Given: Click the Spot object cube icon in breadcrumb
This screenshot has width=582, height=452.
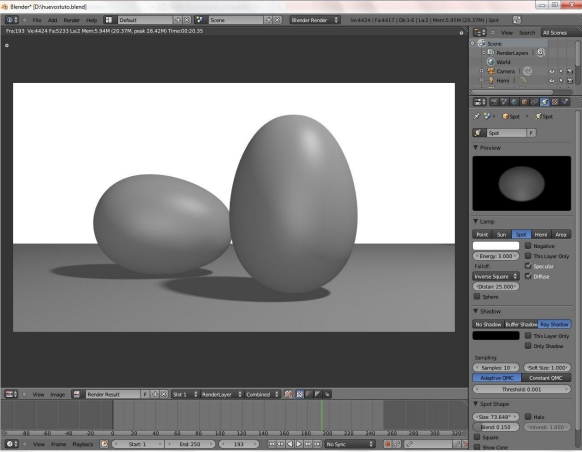Looking at the screenshot, I should click(x=505, y=117).
